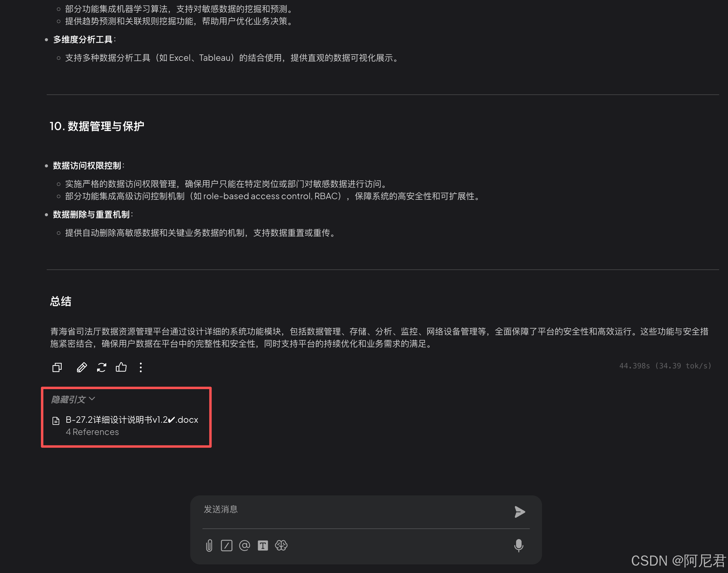
Task: Start voice input with the microphone icon
Action: tap(519, 545)
